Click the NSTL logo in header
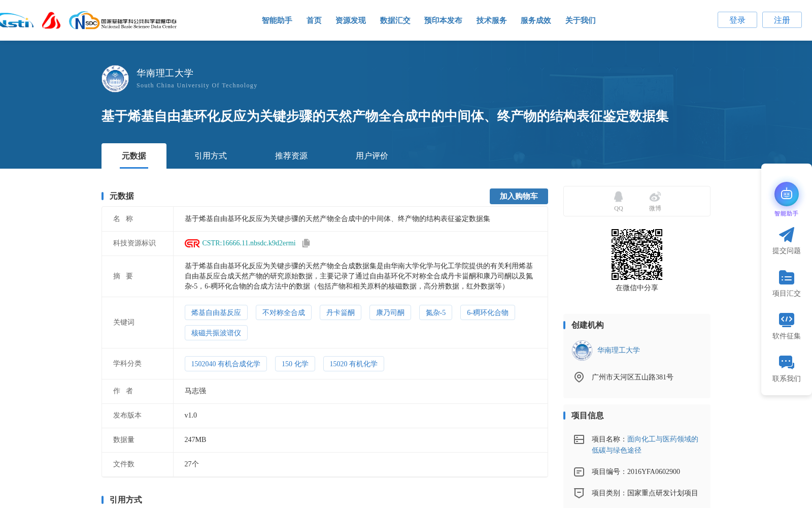Viewport: 812px width, 508px height. 16,21
